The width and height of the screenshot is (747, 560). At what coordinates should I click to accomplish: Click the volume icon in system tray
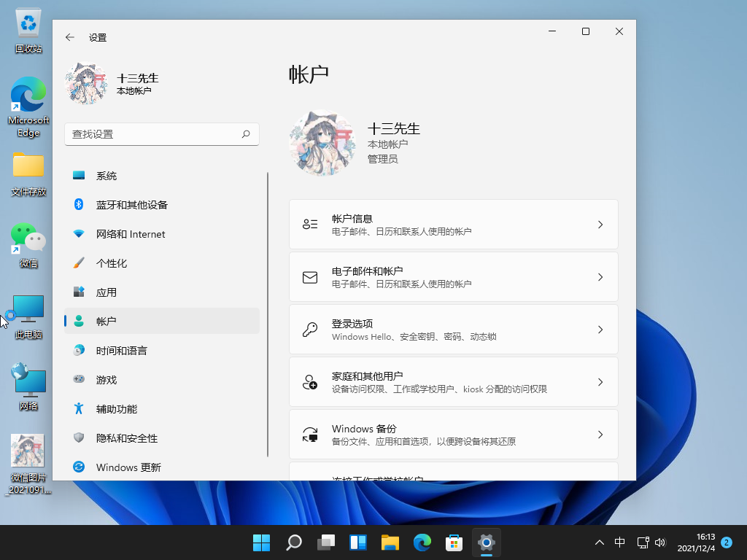coord(660,542)
